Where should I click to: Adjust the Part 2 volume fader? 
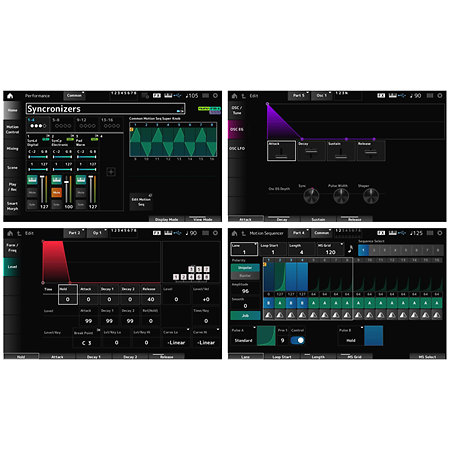point(66,189)
